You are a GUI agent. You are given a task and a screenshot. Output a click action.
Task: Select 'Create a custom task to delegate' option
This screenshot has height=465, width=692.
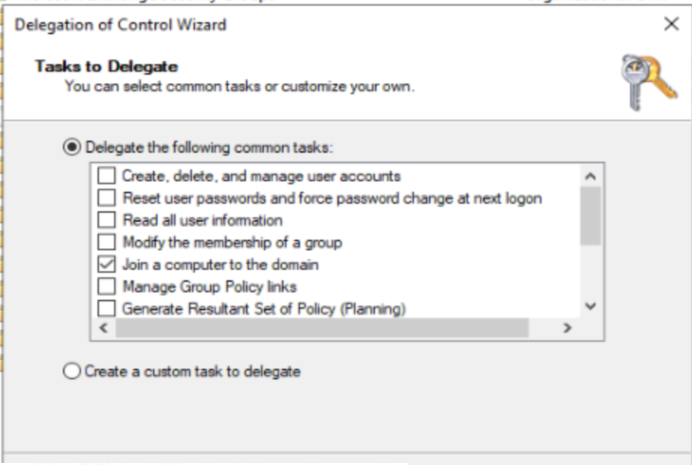pyautogui.click(x=72, y=371)
